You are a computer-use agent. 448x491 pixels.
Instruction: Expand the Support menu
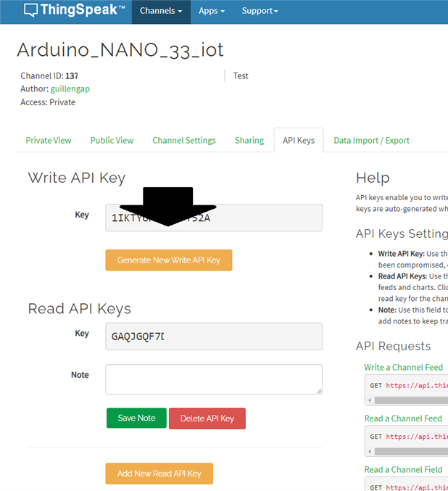(260, 12)
